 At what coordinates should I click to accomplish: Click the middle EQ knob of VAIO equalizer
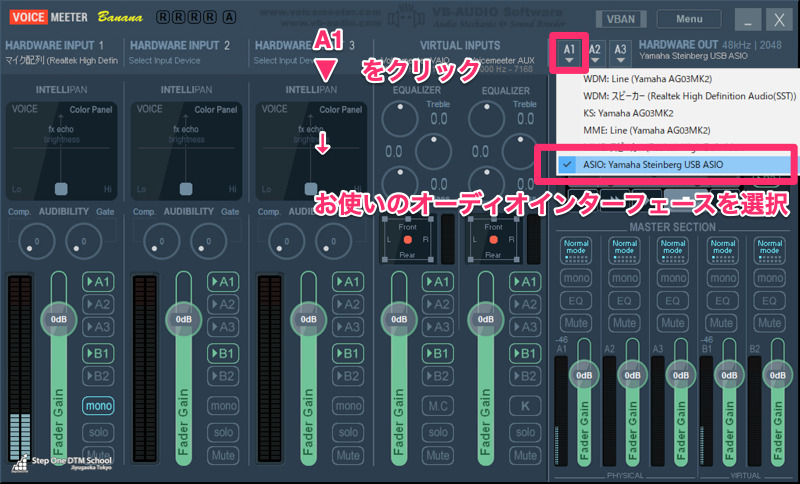[433, 151]
